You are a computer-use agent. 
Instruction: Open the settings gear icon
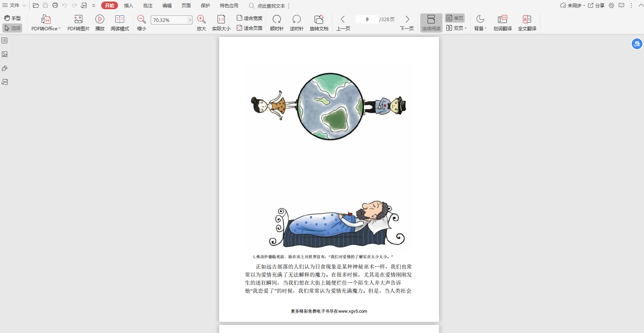[611, 5]
